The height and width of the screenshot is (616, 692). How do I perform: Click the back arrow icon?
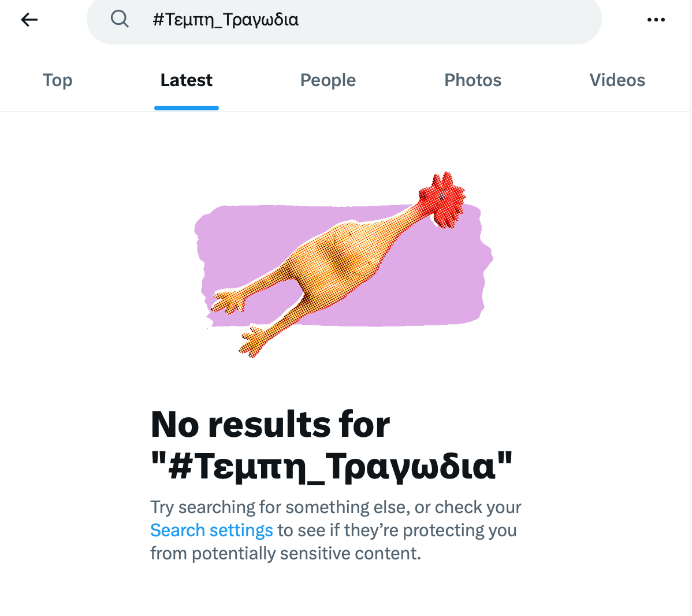pyautogui.click(x=29, y=20)
